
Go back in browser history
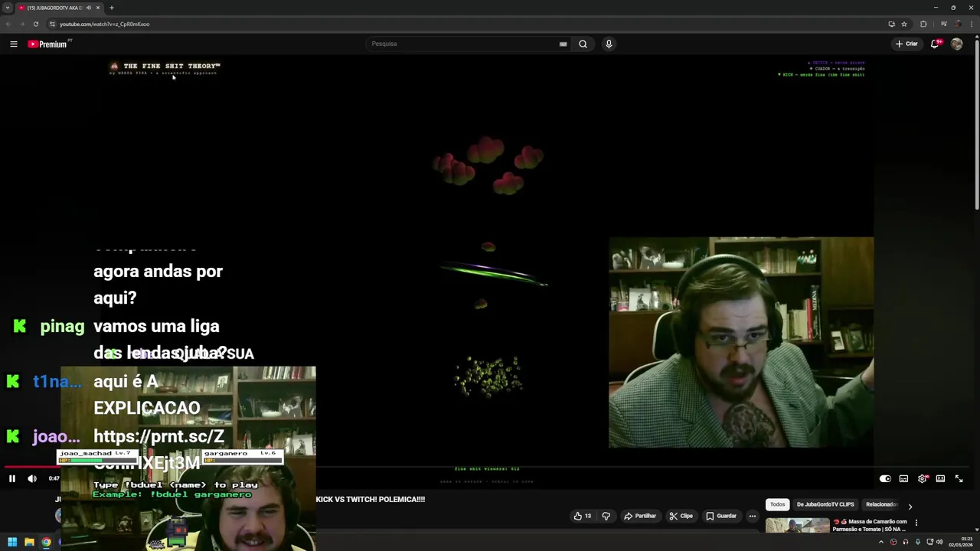point(8,24)
